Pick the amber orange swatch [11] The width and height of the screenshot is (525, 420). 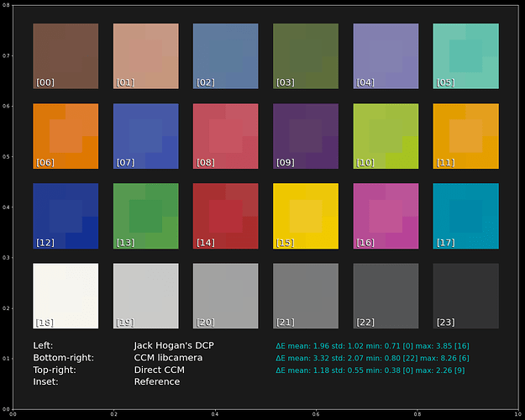point(465,136)
